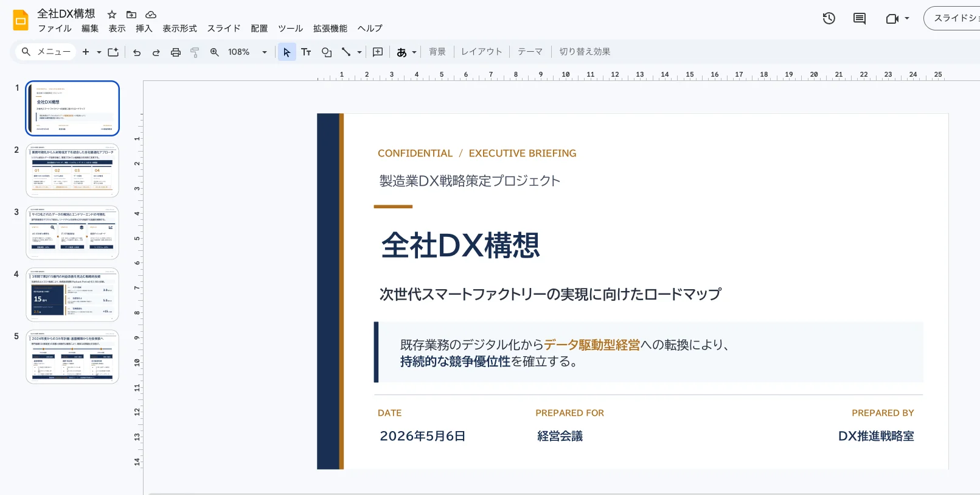The image size is (980, 495).
Task: Click the template insert icon
Action: [113, 52]
